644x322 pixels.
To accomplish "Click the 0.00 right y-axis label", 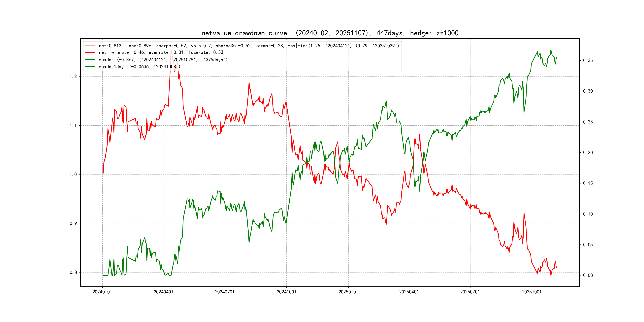I will [x=588, y=275].
